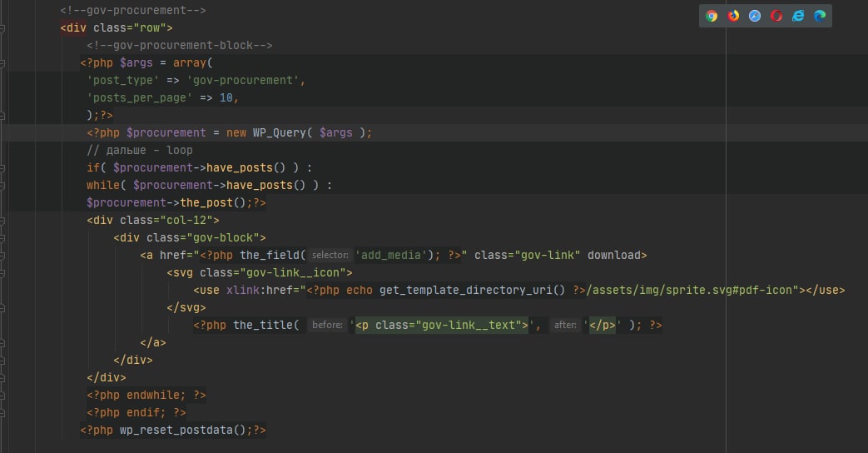
Task: Open preview in Internet Explorer
Action: 798,16
